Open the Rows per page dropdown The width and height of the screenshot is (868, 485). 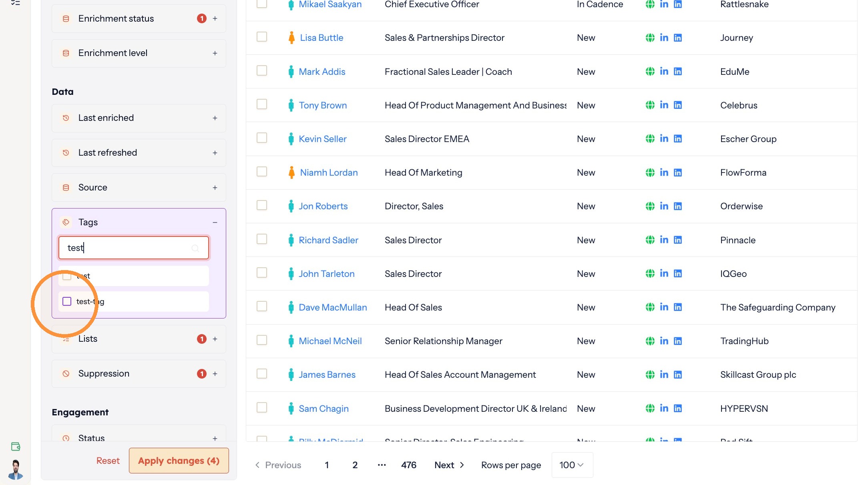pos(572,465)
